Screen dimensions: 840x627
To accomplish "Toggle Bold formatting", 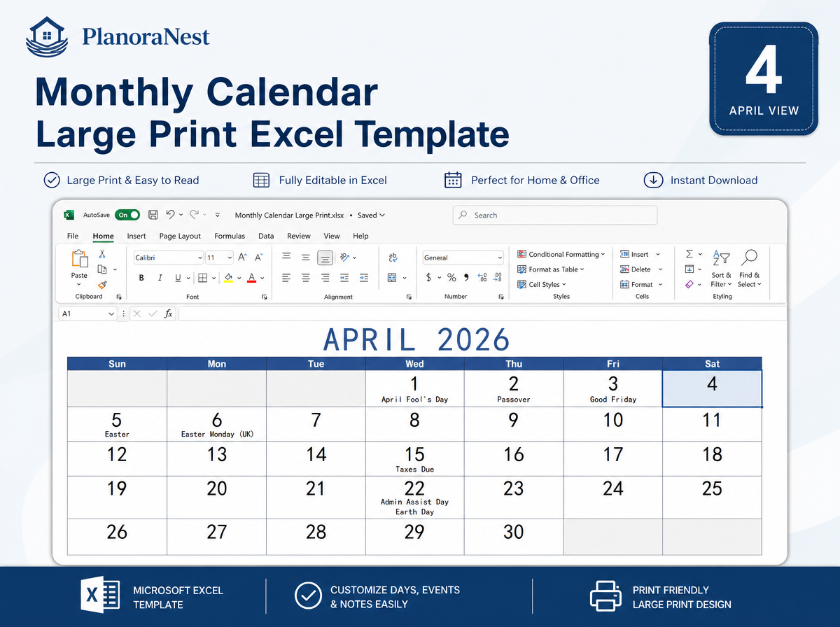I will pyautogui.click(x=141, y=278).
